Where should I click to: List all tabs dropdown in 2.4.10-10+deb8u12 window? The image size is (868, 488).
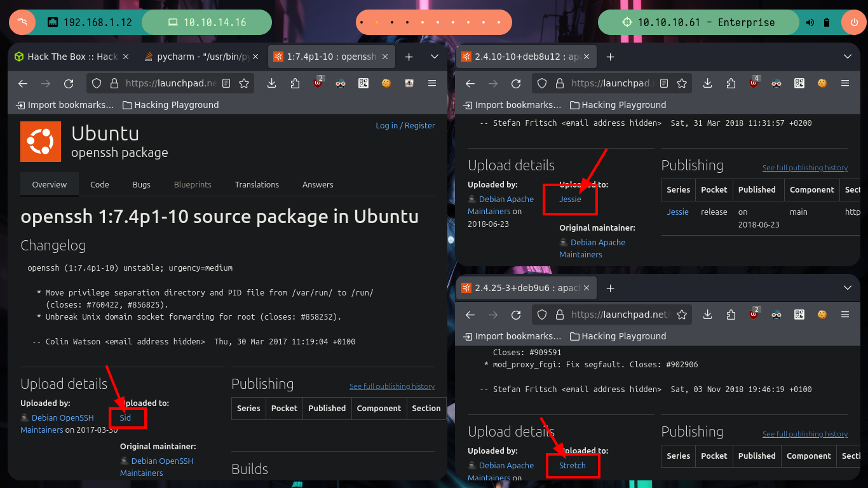(x=848, y=57)
